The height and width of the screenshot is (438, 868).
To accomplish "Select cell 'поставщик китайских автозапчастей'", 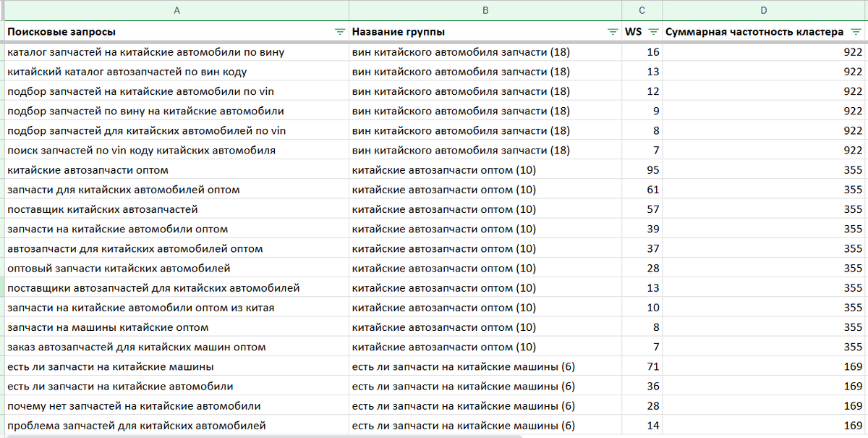I will [x=176, y=209].
